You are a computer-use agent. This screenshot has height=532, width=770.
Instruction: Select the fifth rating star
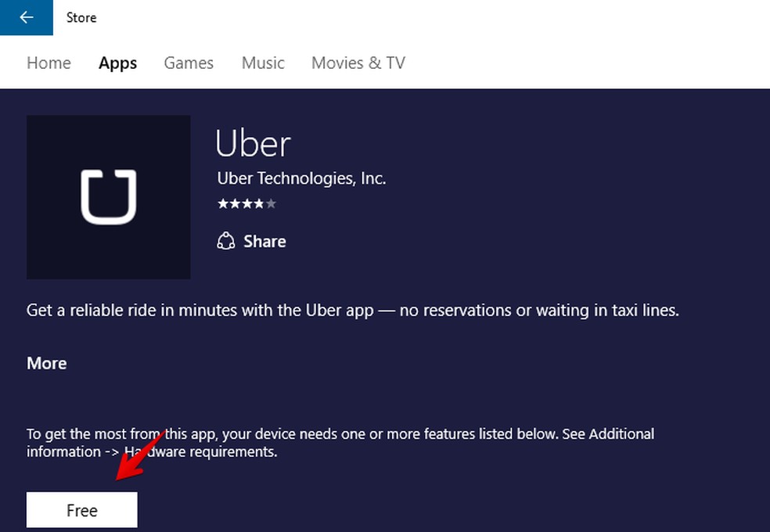click(269, 203)
